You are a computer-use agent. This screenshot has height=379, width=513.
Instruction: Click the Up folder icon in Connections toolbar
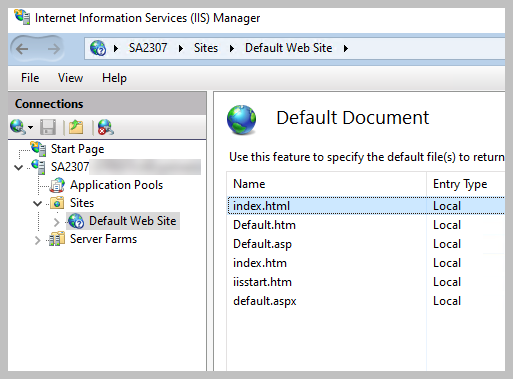[x=76, y=127]
